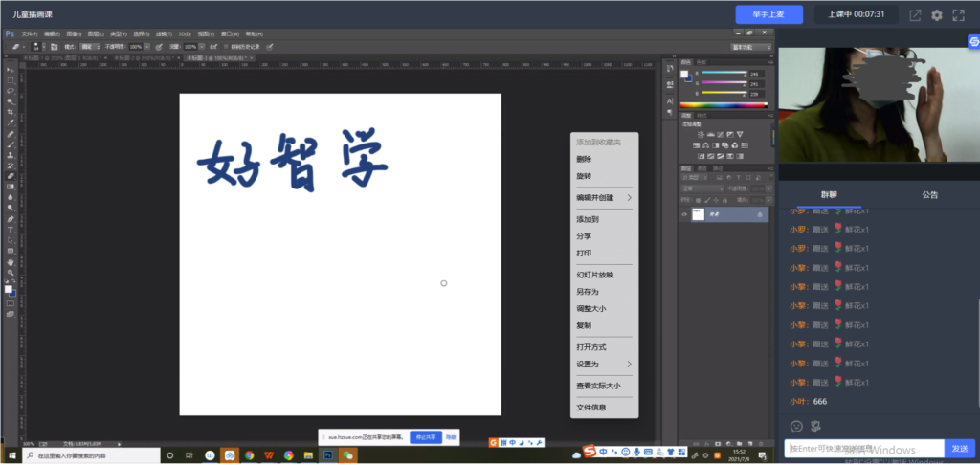This screenshot has height=465, width=980.
Task: Open the brush panel toggle in options bar
Action: (54, 46)
